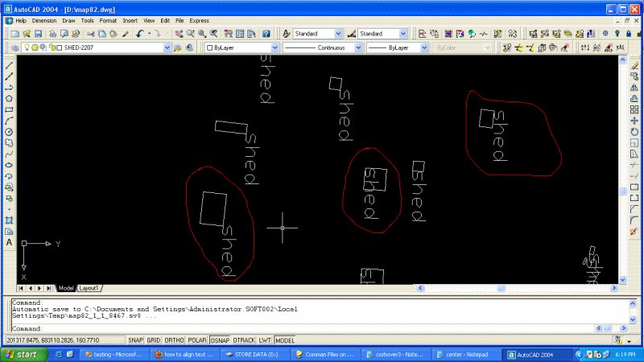Expand the undo history dropdown arrow
Image resolution: width=644 pixels, height=362 pixels.
point(149,34)
